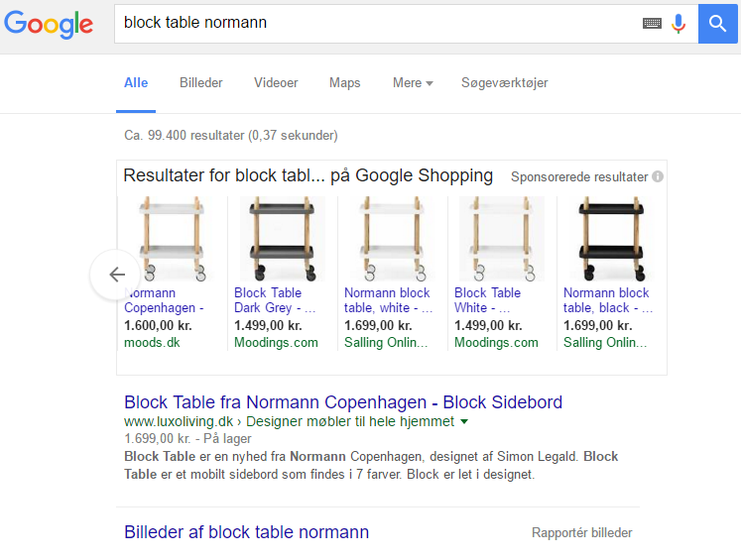Open the on-screen keyboard icon
This screenshot has width=741, height=560.
(652, 23)
